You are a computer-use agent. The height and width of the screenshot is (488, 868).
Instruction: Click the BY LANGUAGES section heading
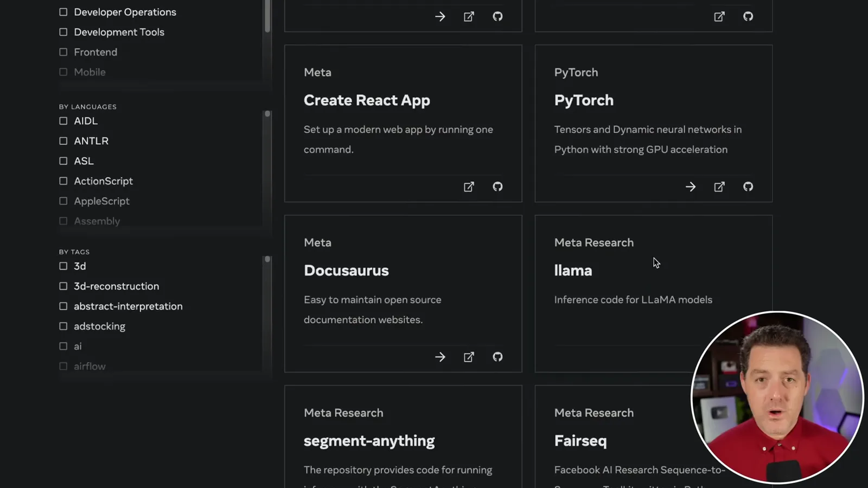tap(88, 107)
